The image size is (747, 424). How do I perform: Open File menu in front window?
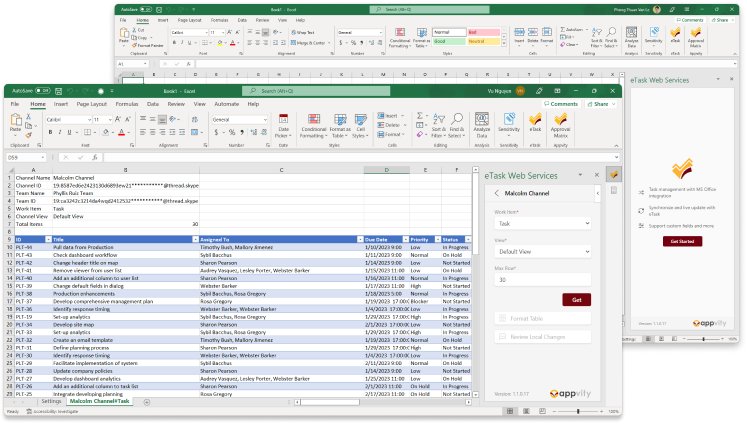[x=15, y=104]
